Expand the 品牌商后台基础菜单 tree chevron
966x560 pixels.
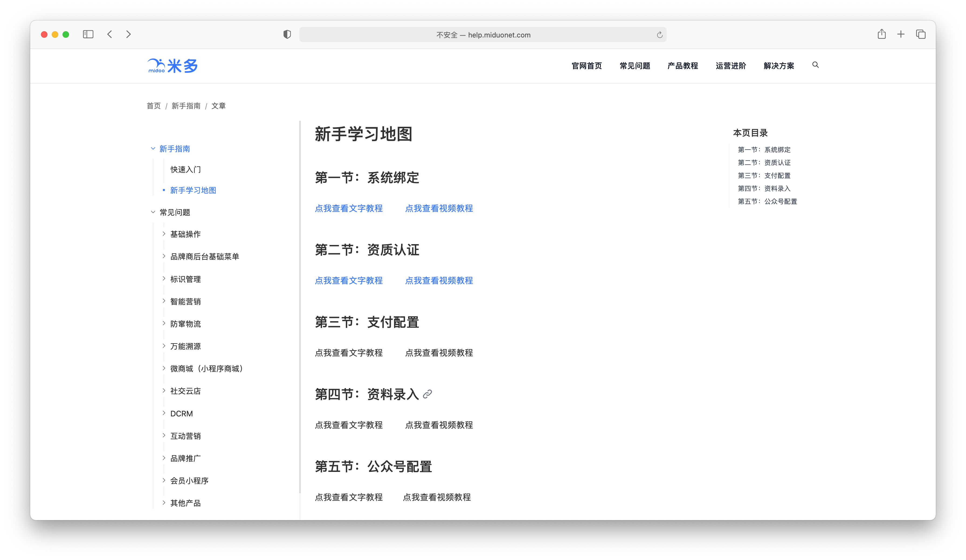(164, 256)
